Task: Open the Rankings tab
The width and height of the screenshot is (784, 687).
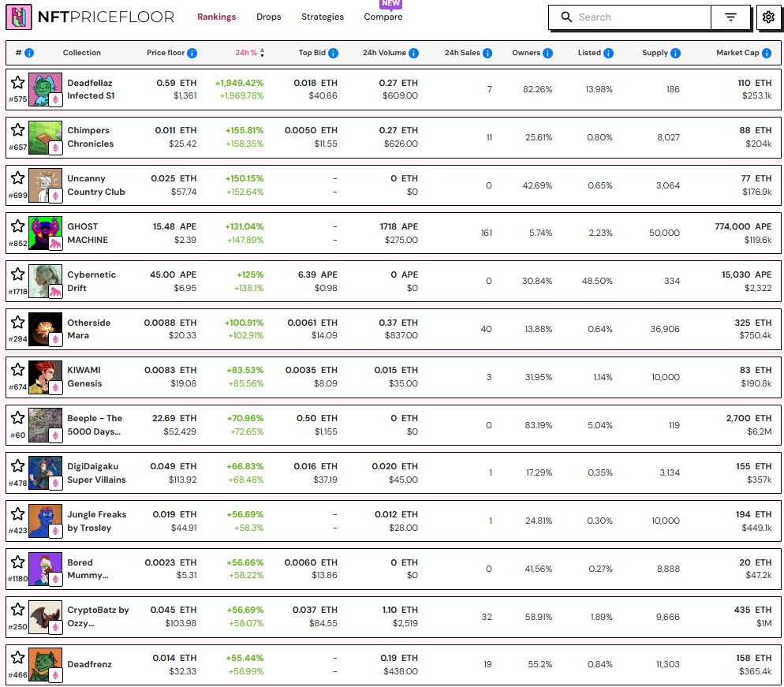Action: pyautogui.click(x=216, y=17)
